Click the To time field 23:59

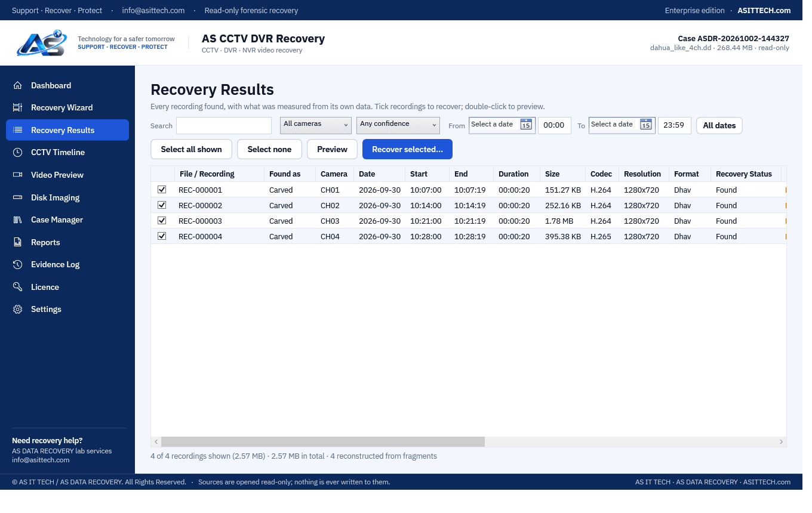point(675,125)
